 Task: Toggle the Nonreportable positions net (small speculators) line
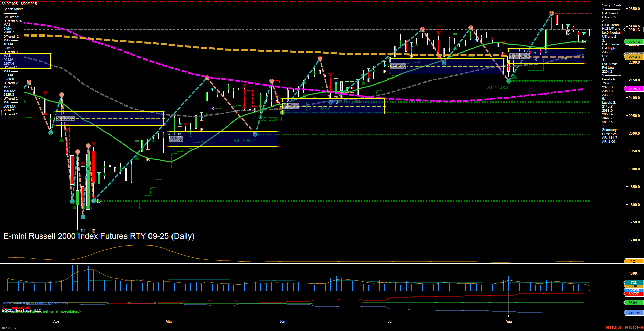(x=41, y=311)
